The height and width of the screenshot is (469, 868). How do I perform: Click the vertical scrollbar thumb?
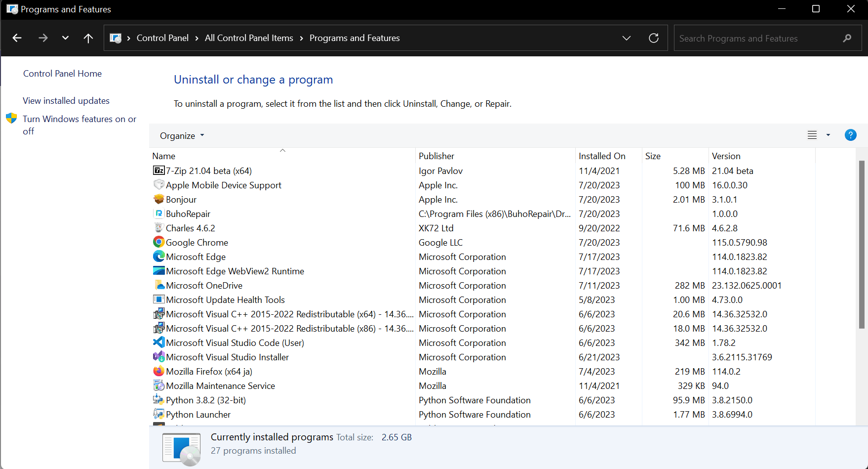862,245
